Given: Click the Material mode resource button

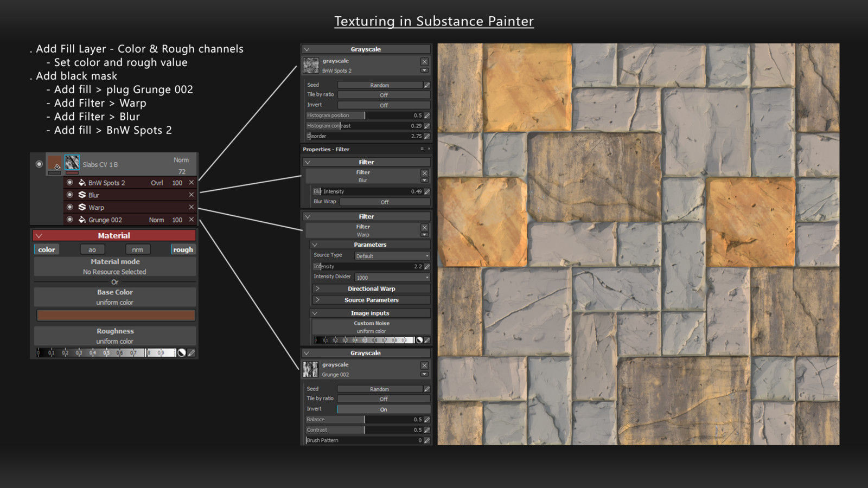Looking at the screenshot, I should 114,267.
